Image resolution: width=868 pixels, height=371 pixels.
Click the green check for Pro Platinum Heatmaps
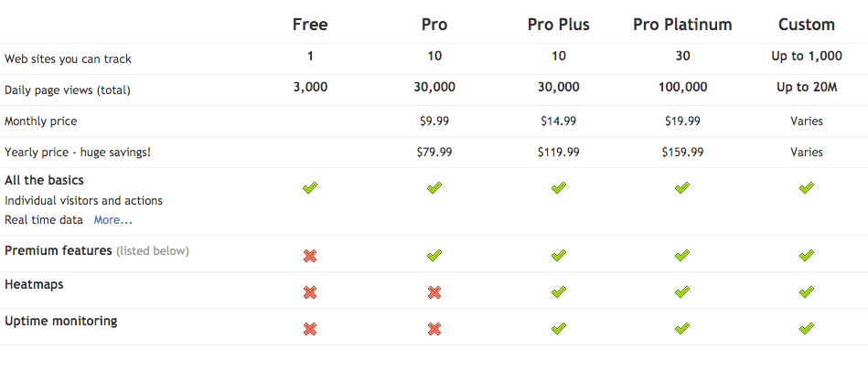(x=682, y=292)
